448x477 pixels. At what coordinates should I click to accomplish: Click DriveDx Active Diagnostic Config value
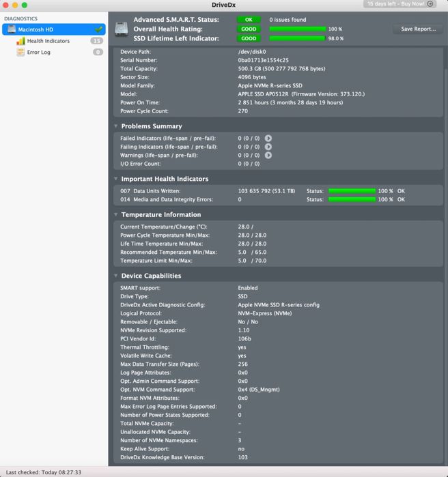point(279,305)
